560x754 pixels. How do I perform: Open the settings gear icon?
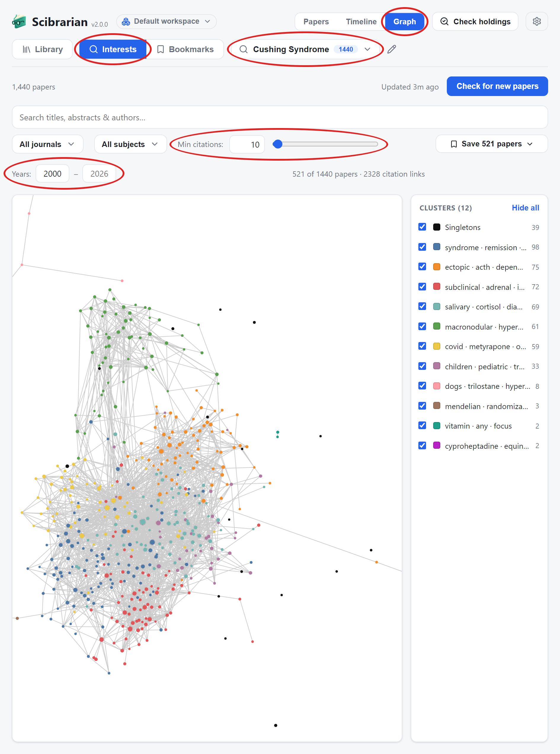click(537, 21)
